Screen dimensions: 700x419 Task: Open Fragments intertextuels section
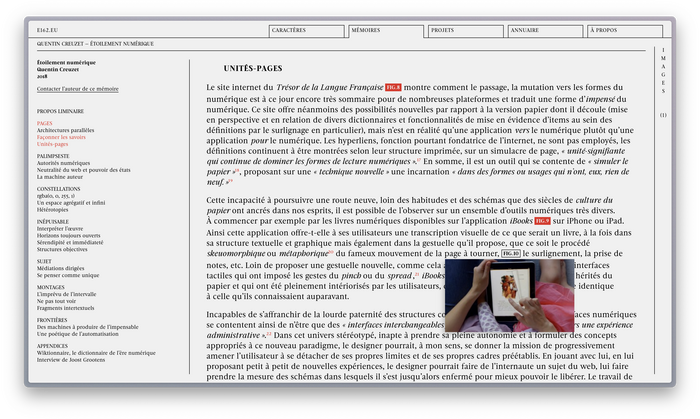(65, 308)
